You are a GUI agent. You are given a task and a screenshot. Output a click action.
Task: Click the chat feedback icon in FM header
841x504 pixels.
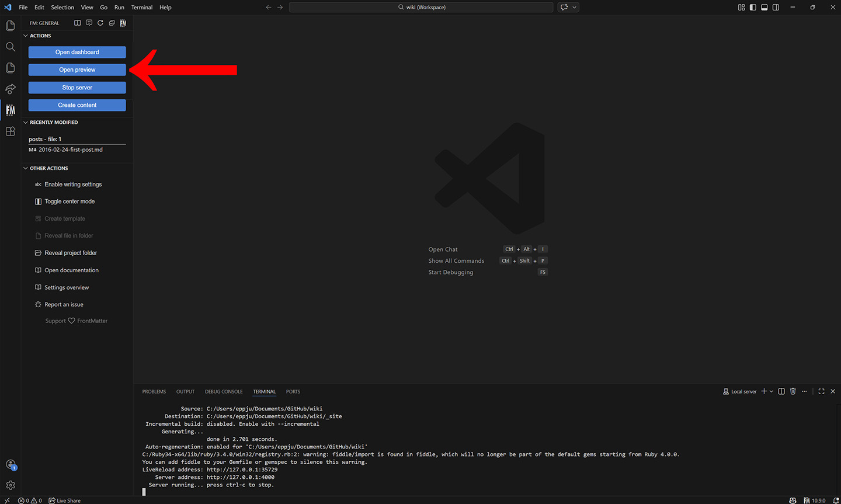pos(89,23)
